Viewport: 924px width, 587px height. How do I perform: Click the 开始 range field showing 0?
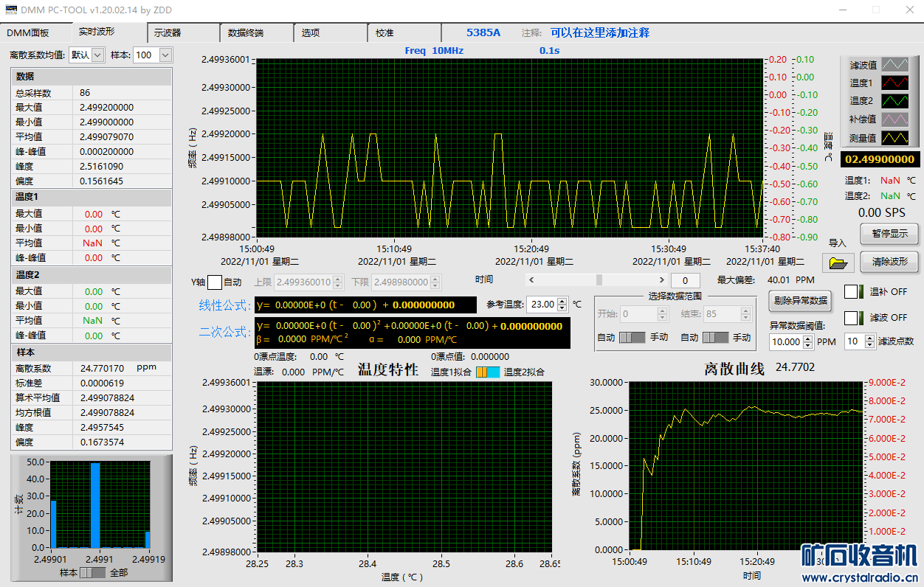tap(638, 314)
